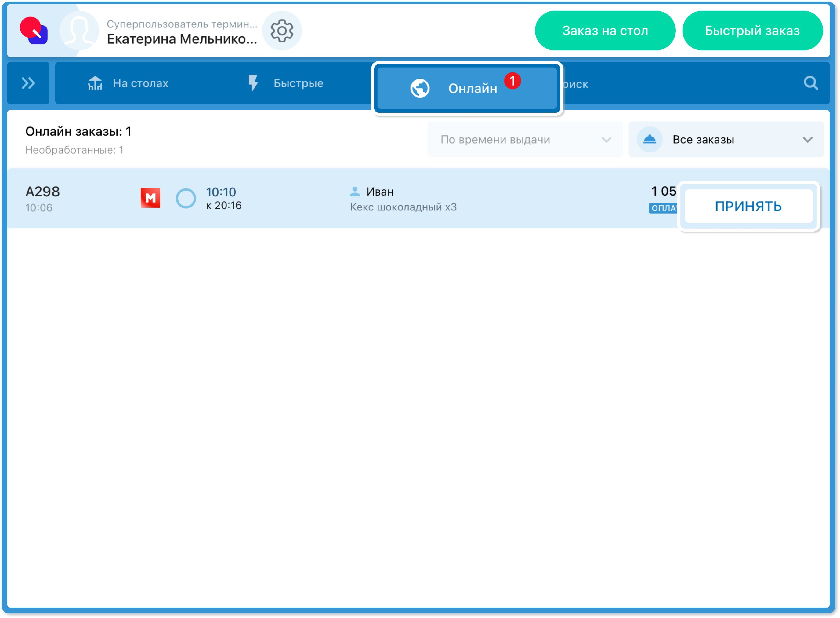Click the red-blue app logo

34,31
